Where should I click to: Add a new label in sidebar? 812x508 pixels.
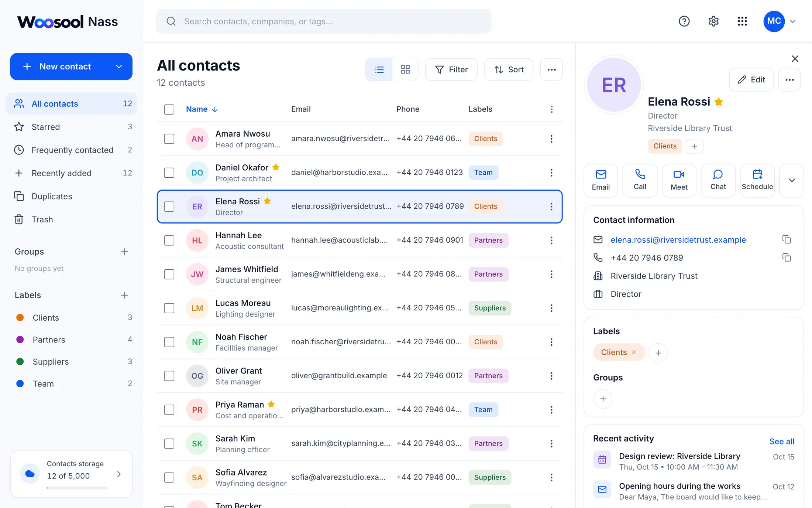click(124, 295)
